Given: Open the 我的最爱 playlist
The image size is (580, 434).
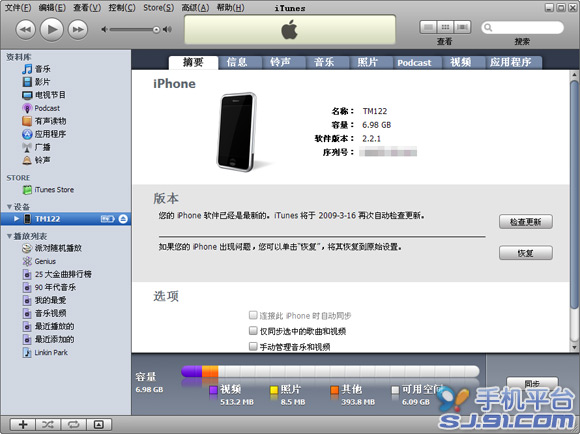Looking at the screenshot, I should pos(44,300).
